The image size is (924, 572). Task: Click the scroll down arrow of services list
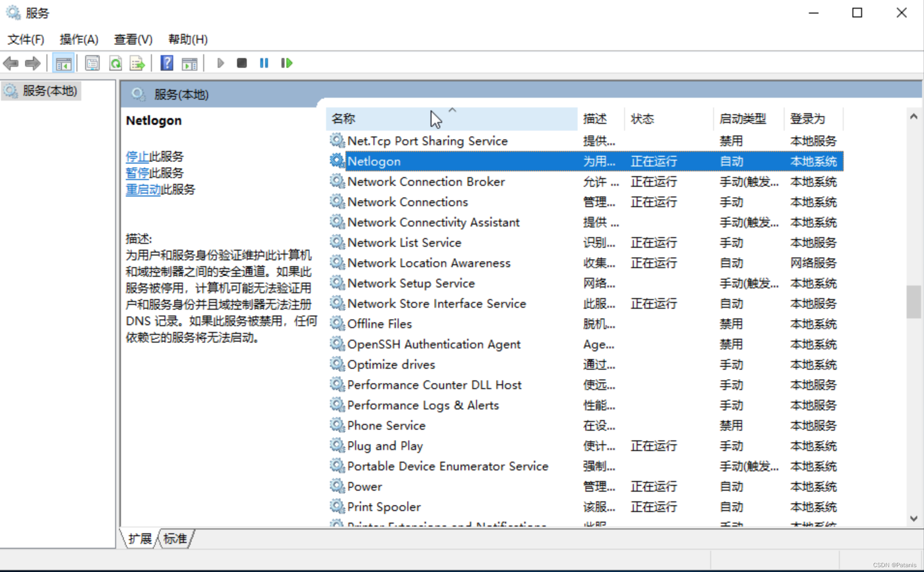pyautogui.click(x=913, y=518)
